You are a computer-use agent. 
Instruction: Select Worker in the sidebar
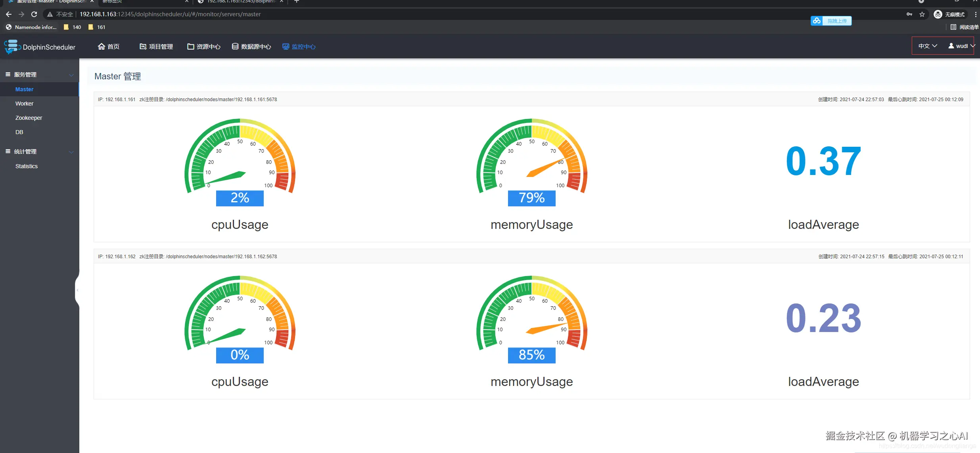coord(24,104)
